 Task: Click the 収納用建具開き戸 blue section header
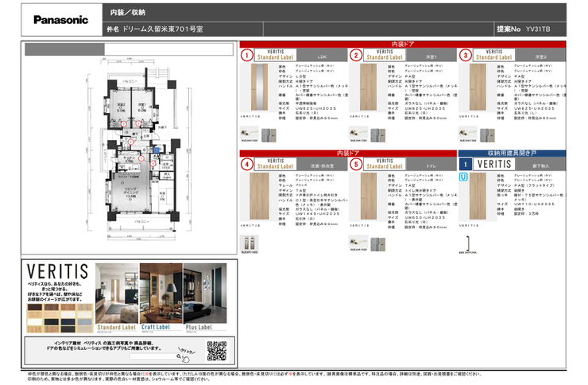tap(513, 152)
